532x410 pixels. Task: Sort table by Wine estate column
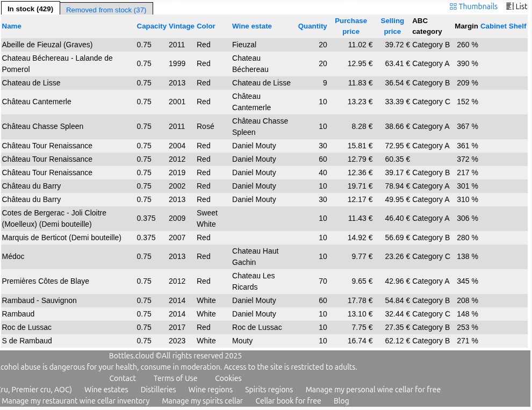(252, 26)
